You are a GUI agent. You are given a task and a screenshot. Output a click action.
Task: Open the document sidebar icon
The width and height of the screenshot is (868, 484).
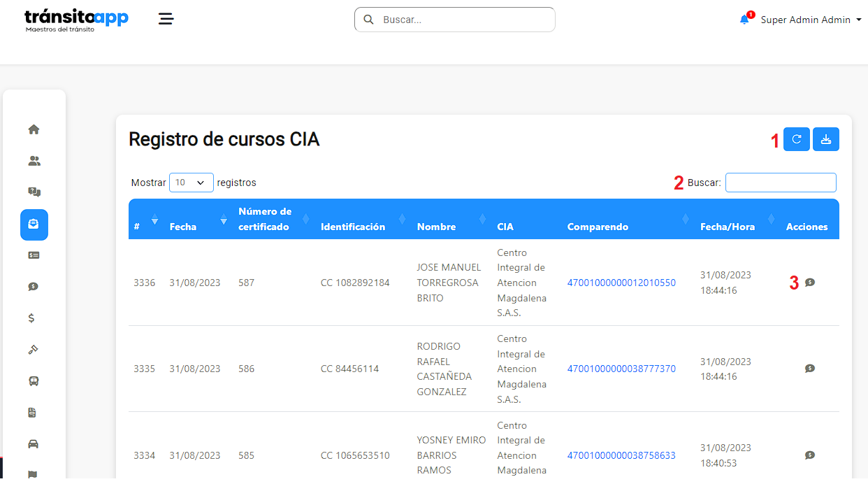coord(32,413)
